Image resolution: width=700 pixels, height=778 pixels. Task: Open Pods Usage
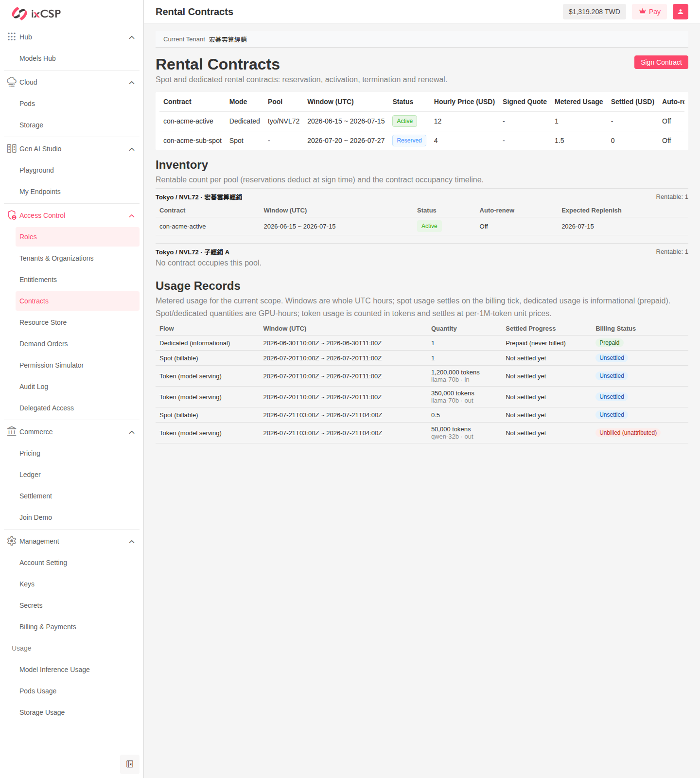(77, 691)
